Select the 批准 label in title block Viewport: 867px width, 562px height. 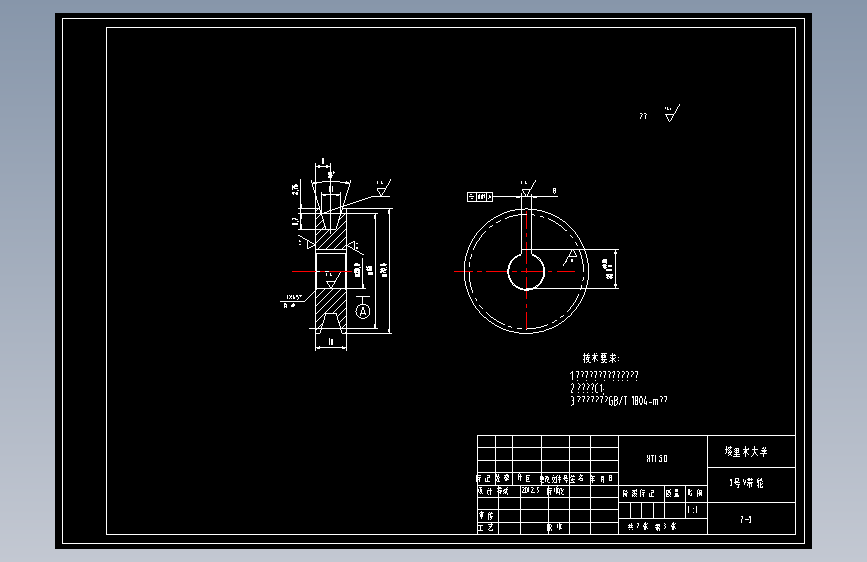[x=555, y=528]
